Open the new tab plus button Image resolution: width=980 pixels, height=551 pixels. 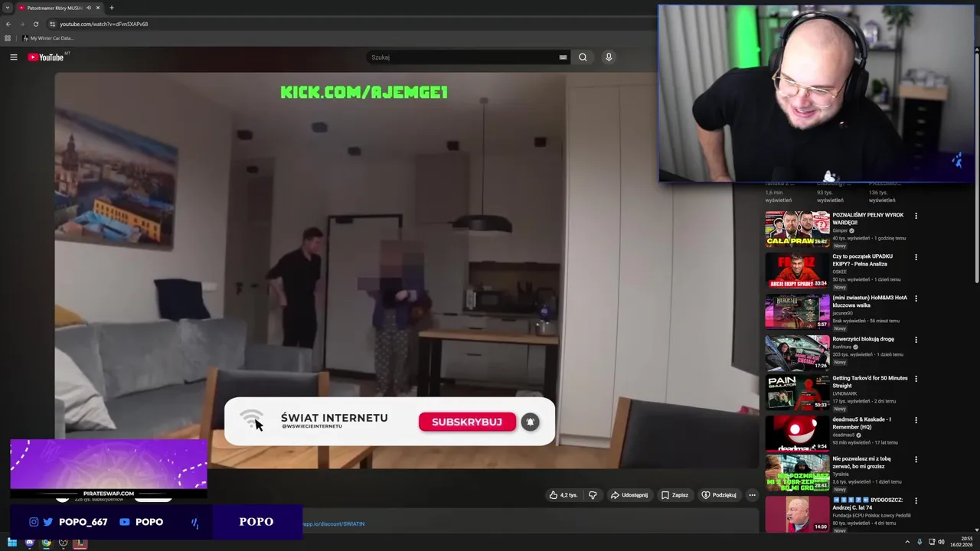(112, 8)
